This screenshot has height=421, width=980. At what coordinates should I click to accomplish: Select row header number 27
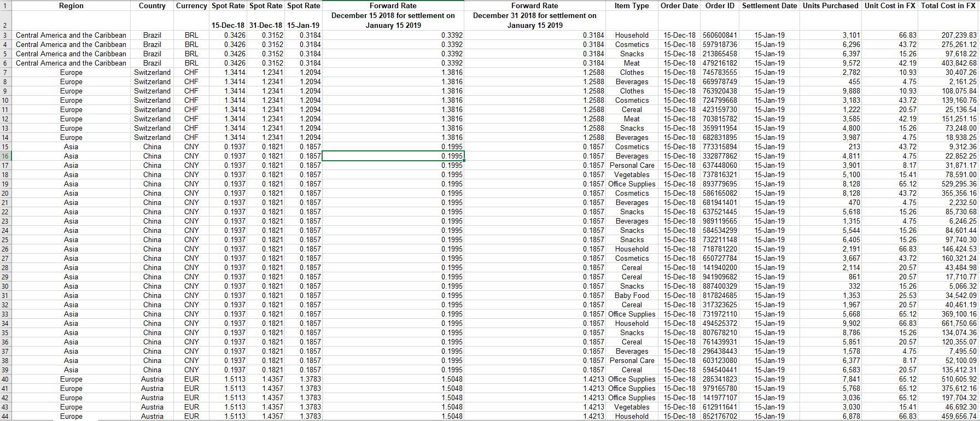tap(5, 258)
